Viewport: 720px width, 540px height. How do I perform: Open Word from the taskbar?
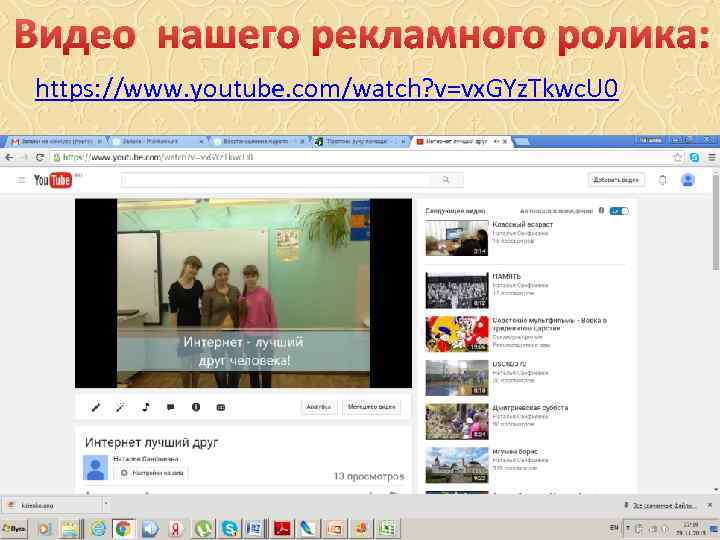254,529
